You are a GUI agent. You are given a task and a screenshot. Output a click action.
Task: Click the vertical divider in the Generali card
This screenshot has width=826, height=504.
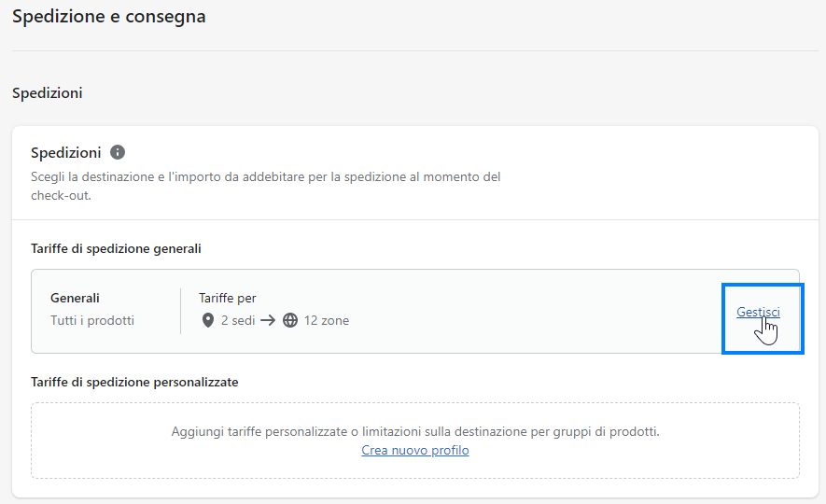(181, 311)
